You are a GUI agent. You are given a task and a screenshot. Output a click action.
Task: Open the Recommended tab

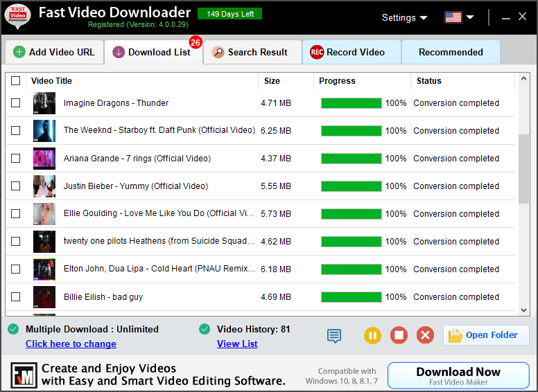pyautogui.click(x=451, y=52)
